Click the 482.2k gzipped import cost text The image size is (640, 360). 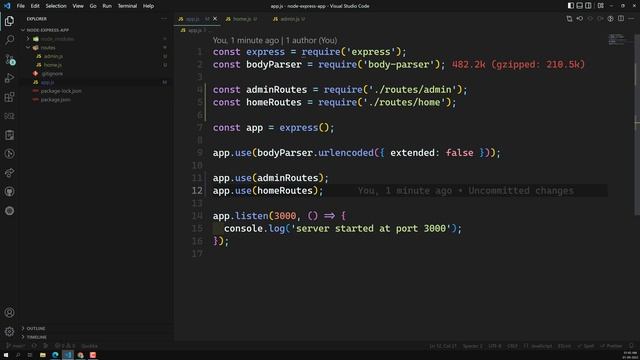point(518,64)
